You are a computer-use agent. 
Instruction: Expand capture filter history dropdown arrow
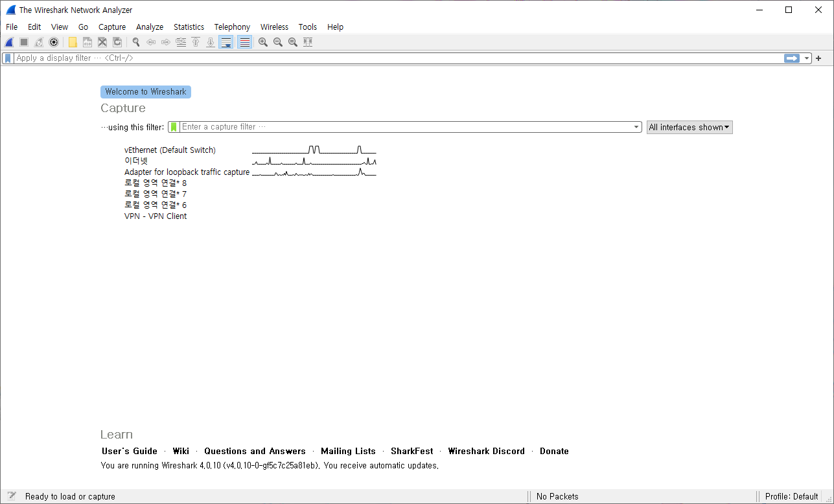pyautogui.click(x=637, y=127)
